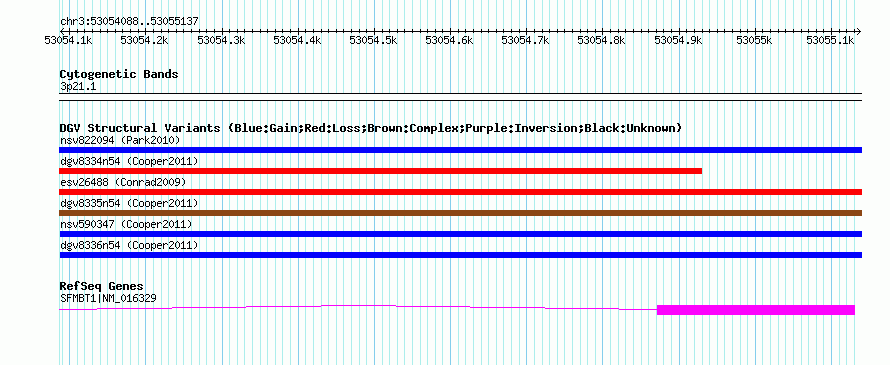Click the 53054.1k ruler tick label
890x365 pixels.
pos(69,41)
